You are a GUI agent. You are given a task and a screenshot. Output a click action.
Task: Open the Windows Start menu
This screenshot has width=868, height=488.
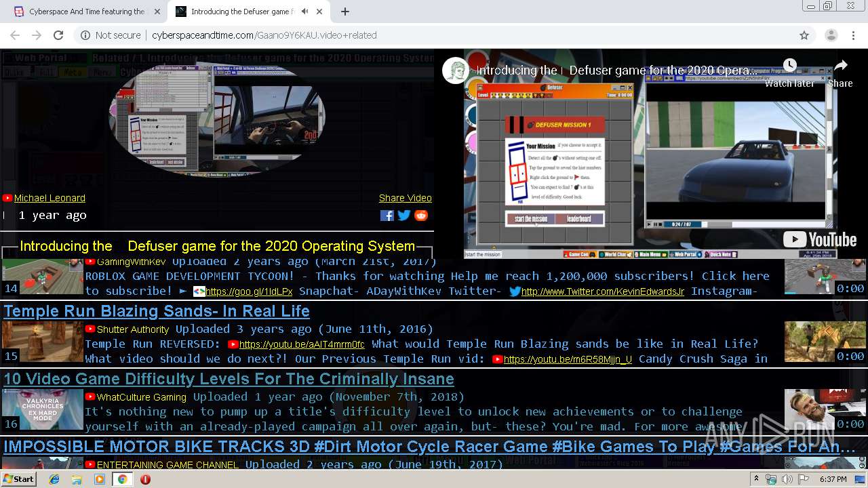pyautogui.click(x=18, y=479)
